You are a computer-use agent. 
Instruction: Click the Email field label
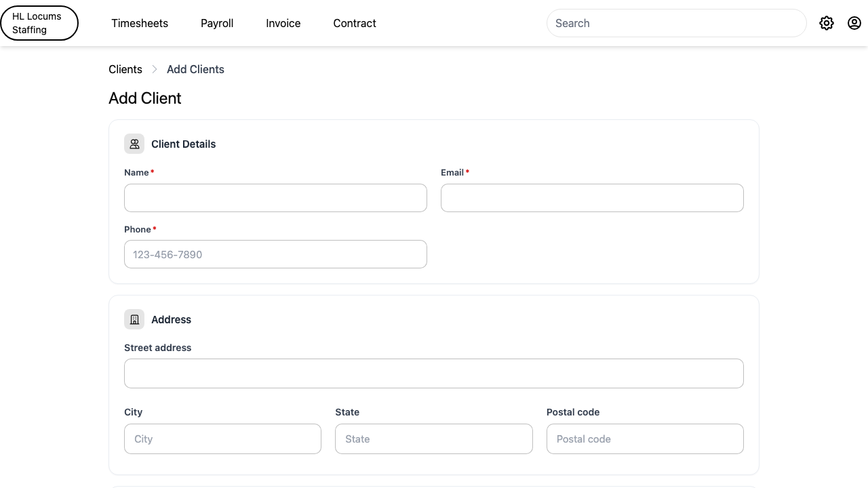pyautogui.click(x=452, y=172)
